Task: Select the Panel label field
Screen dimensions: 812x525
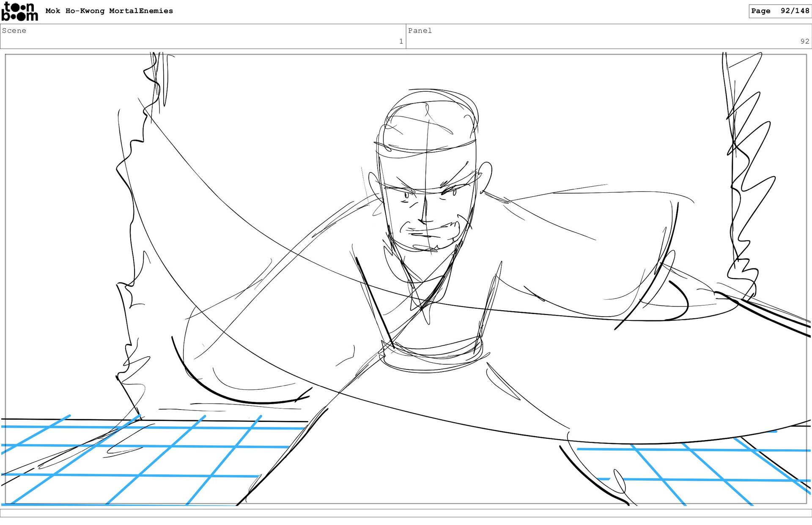Action: 420,30
